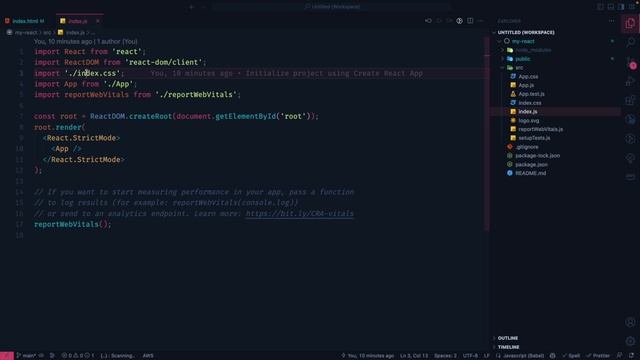Click the remote window indicator in status bar
The height and width of the screenshot is (360, 640).
tap(7, 356)
